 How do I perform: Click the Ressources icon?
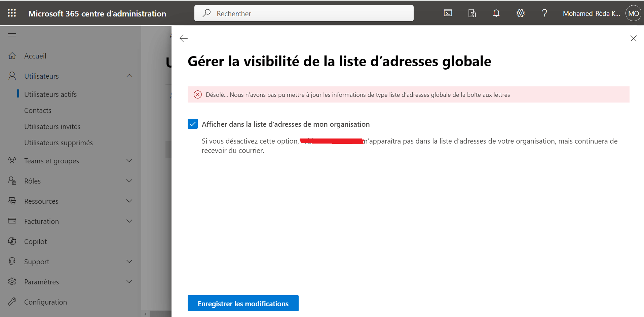[x=12, y=201]
